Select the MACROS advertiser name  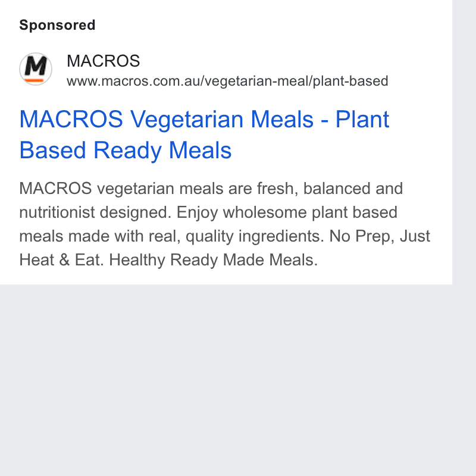[x=103, y=61]
